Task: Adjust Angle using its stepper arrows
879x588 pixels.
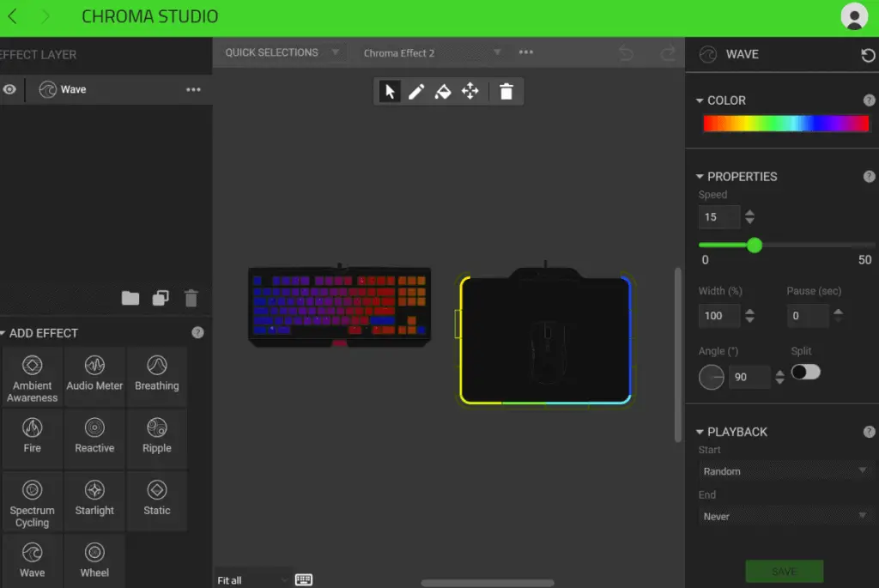Action: pyautogui.click(x=779, y=377)
